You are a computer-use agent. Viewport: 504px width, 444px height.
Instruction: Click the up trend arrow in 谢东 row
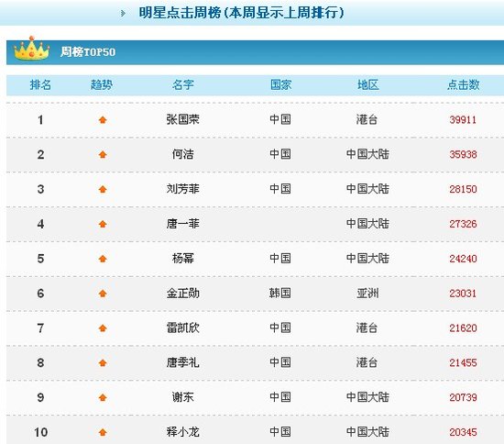[103, 397]
